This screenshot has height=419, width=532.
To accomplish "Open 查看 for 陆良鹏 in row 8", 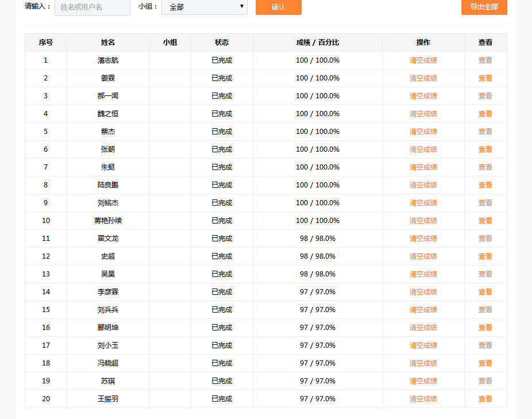I will point(485,185).
